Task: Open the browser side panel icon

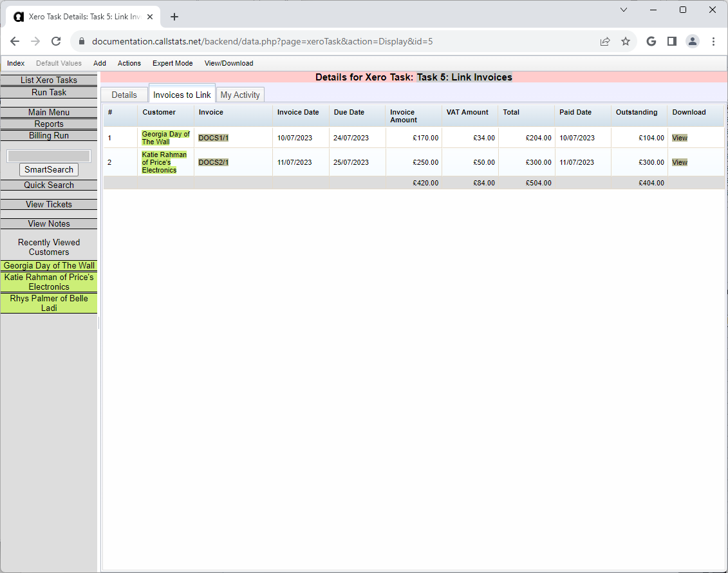Action: coord(671,41)
